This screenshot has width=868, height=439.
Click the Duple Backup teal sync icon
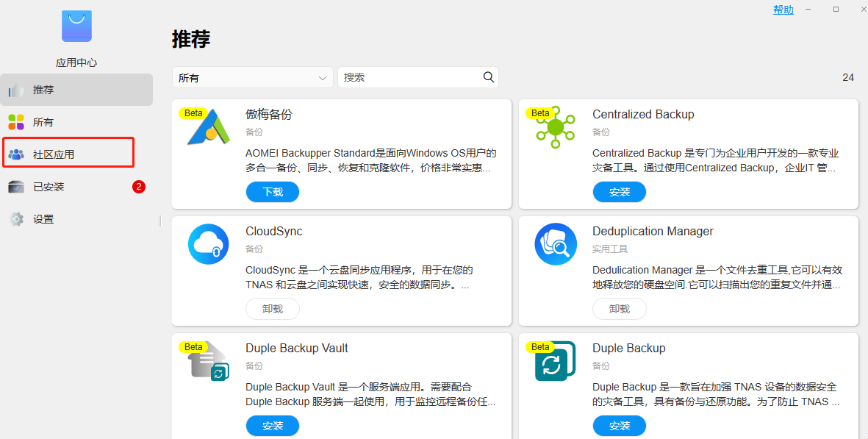[x=556, y=361]
